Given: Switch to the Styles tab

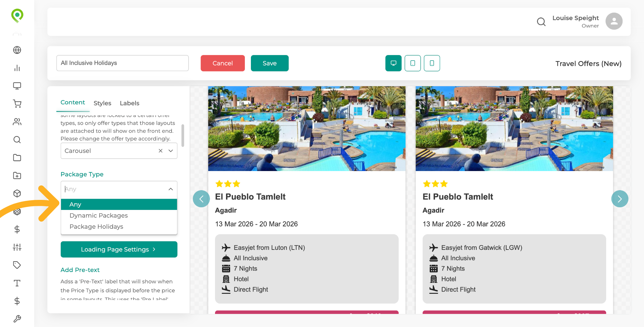Looking at the screenshot, I should (102, 103).
